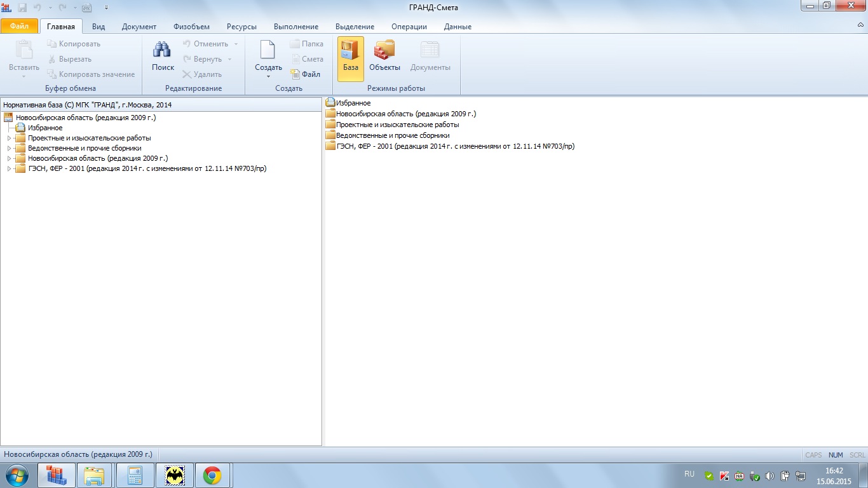Click Папка in the Создать group
The image size is (868, 488).
point(307,44)
